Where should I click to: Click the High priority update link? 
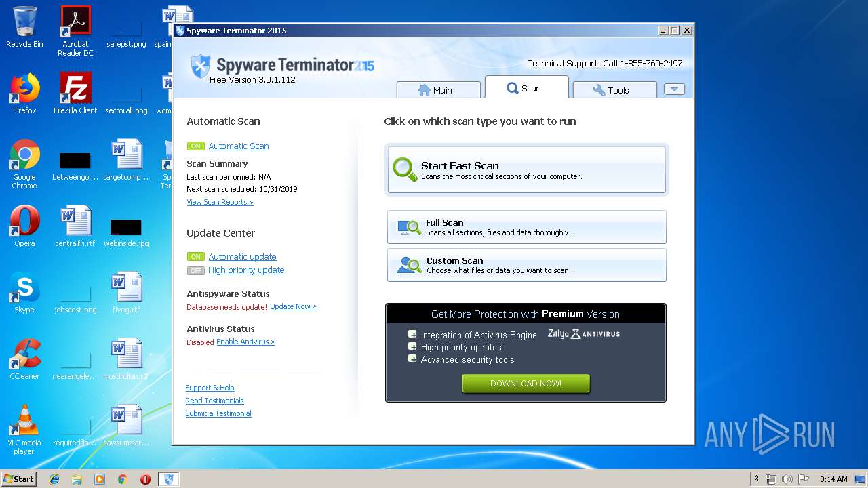pos(246,270)
